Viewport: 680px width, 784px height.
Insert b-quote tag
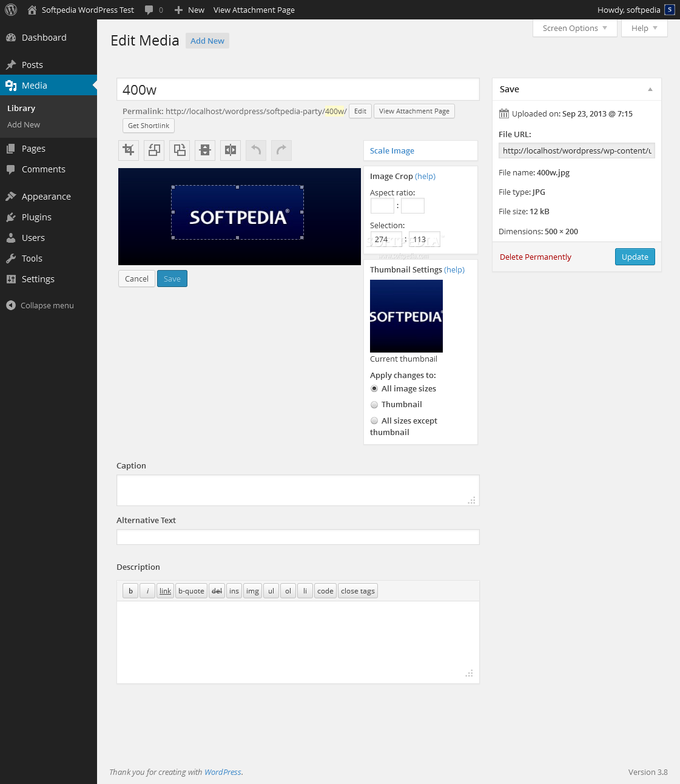pos(191,591)
